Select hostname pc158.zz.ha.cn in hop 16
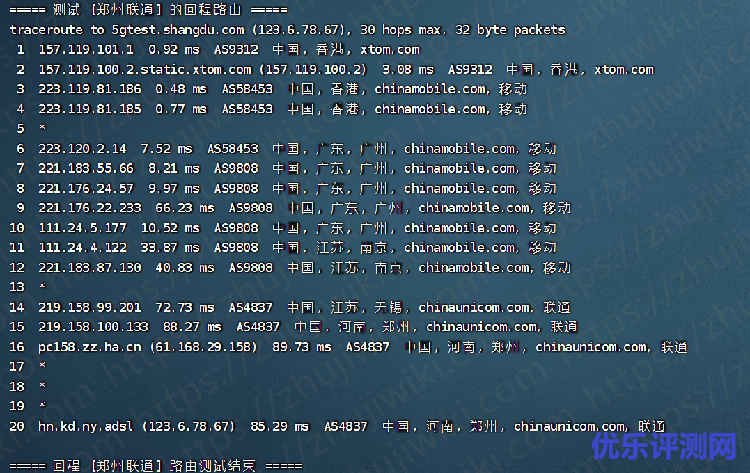Screen dimensions: 750x473 [x=90, y=347]
